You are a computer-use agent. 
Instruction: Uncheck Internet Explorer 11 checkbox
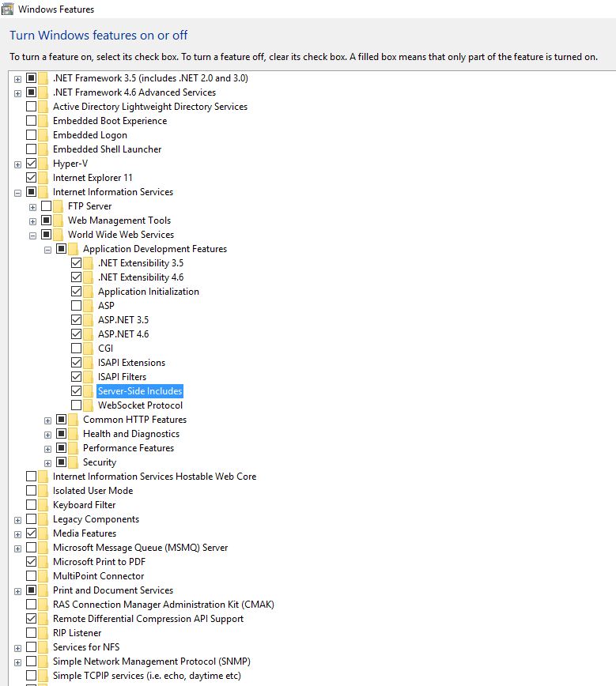pyautogui.click(x=31, y=178)
